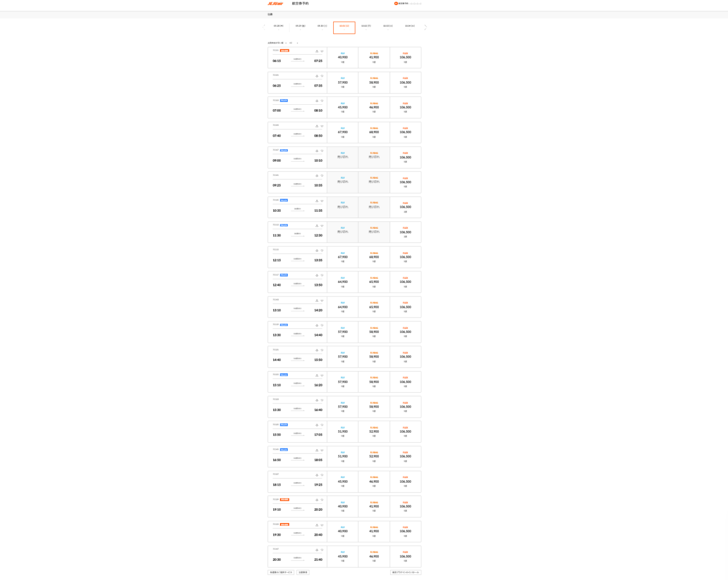This screenshot has width=728, height=580.
Task: Favorite the 16:50 flight with the heart icon
Action: tap(322, 450)
